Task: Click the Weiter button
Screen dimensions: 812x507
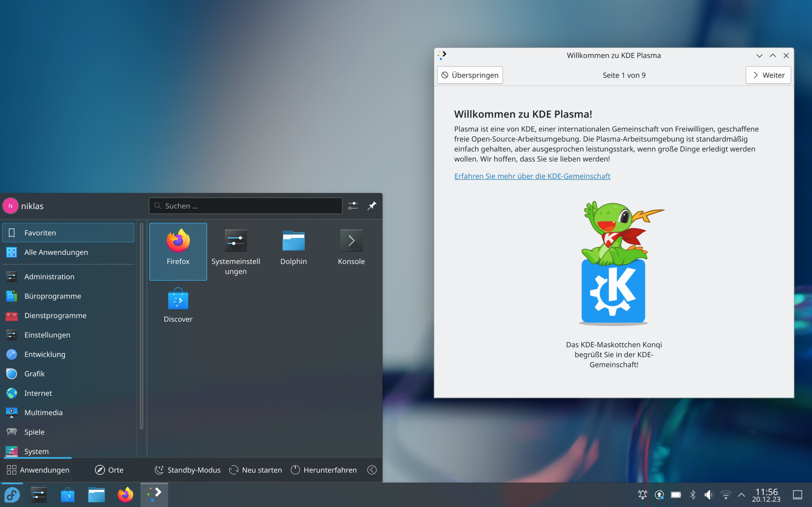Action: [768, 75]
